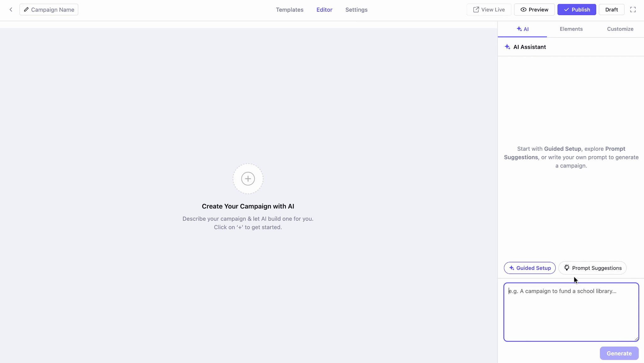Image resolution: width=644 pixels, height=363 pixels.
Task: Click the eye icon in Preview
Action: click(524, 10)
